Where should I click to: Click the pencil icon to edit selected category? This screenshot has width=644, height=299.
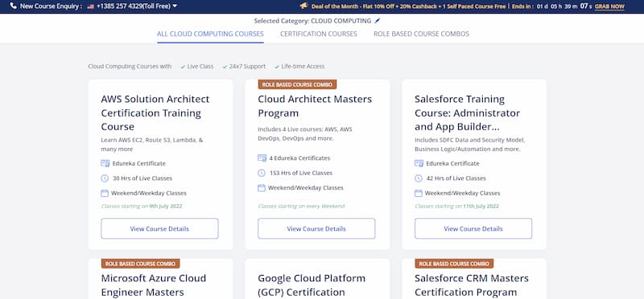[x=378, y=21]
